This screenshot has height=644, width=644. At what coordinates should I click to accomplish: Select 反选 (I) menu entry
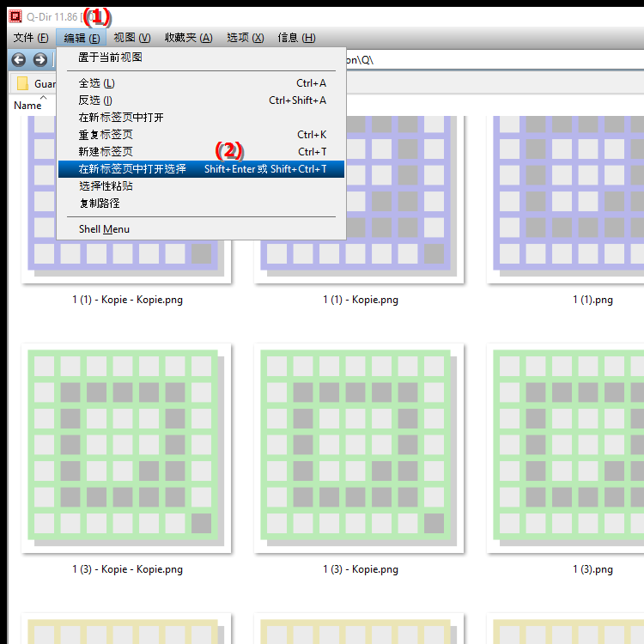click(95, 100)
